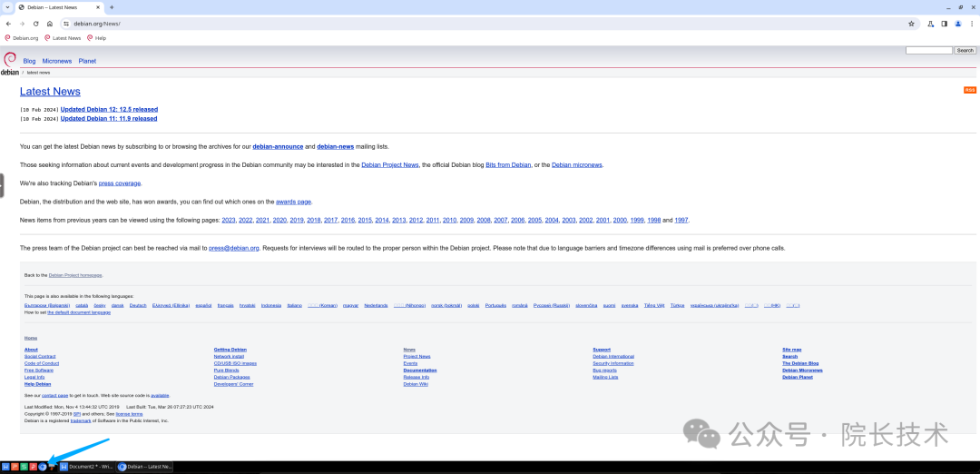980x474 pixels.
Task: Open Network install footer link
Action: [230, 357]
